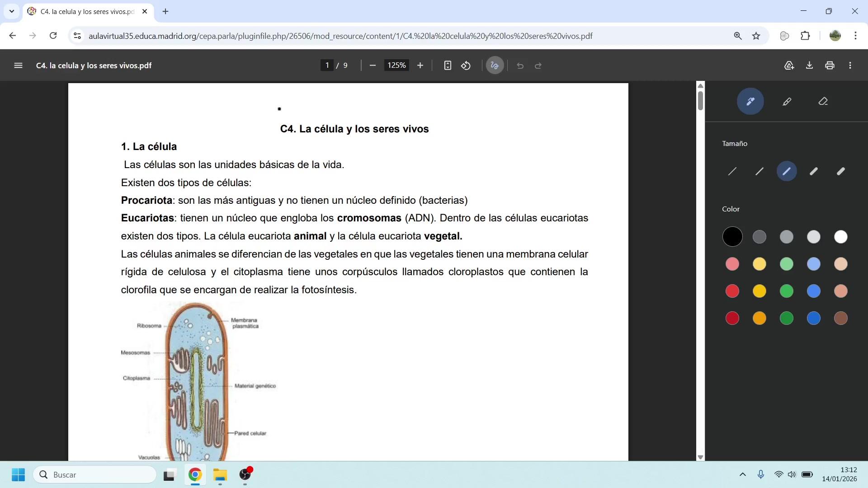This screenshot has width=868, height=488.
Task: Select the eraser tool
Action: click(823, 102)
